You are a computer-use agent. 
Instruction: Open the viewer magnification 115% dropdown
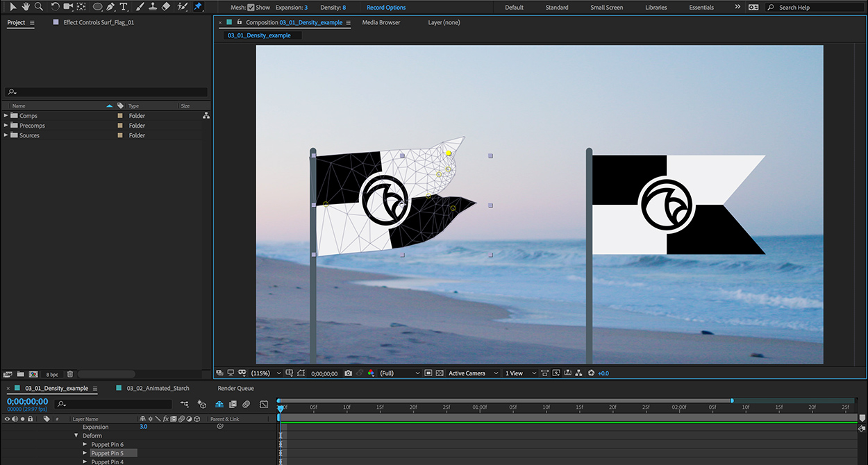pyautogui.click(x=265, y=373)
